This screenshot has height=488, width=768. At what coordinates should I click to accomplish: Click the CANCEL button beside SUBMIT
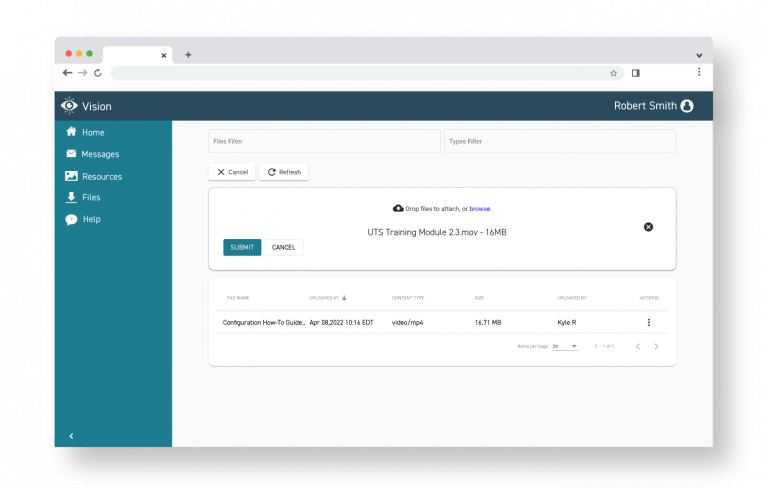pos(284,247)
